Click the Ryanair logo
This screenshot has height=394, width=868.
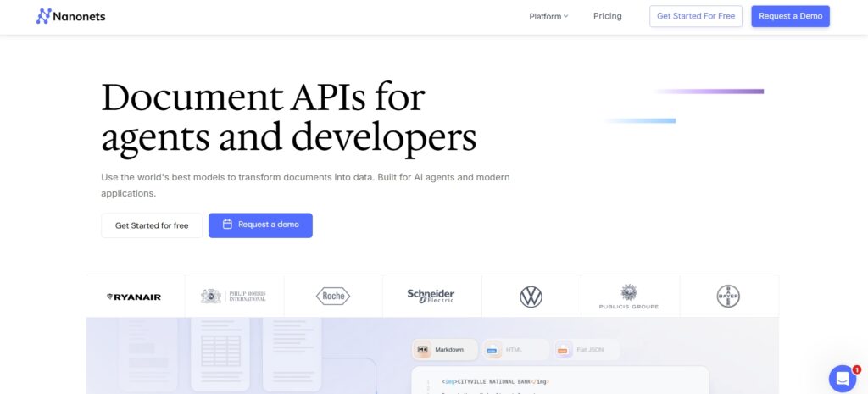(x=134, y=297)
